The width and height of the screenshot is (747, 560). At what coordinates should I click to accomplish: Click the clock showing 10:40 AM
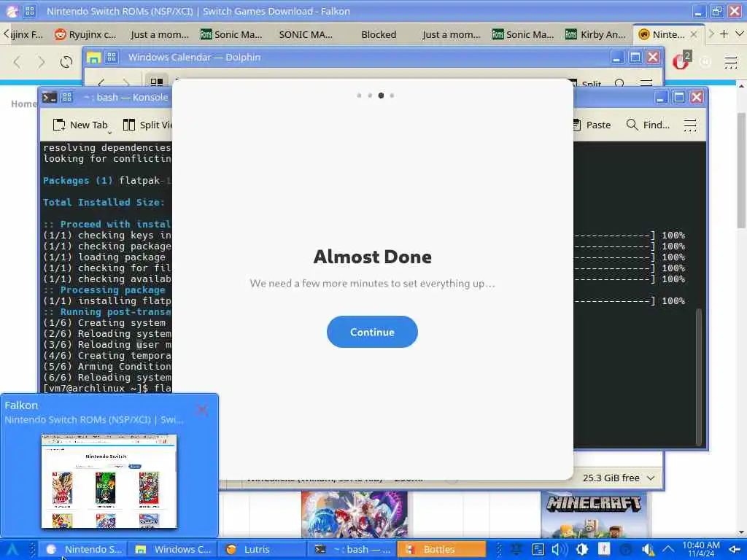[x=701, y=549]
